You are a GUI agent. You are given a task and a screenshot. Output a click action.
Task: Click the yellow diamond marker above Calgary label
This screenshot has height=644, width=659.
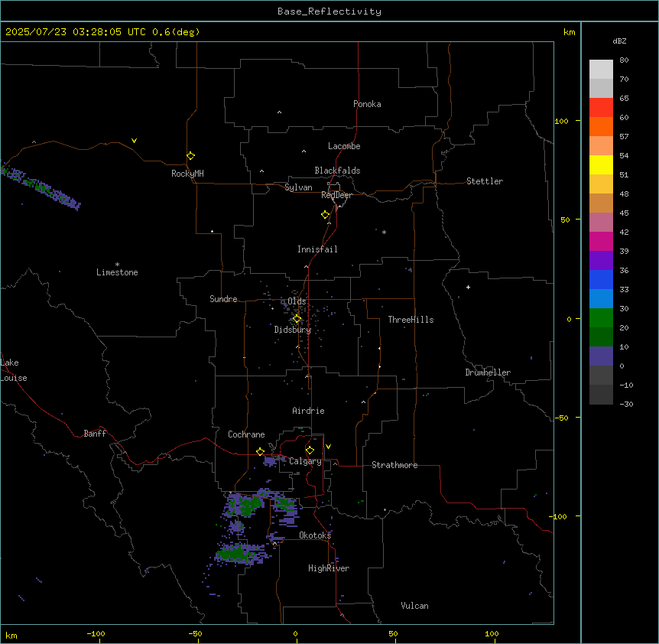[310, 450]
